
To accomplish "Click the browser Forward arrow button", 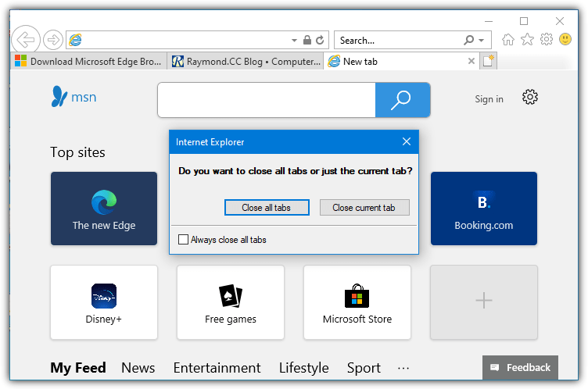I will tap(53, 40).
